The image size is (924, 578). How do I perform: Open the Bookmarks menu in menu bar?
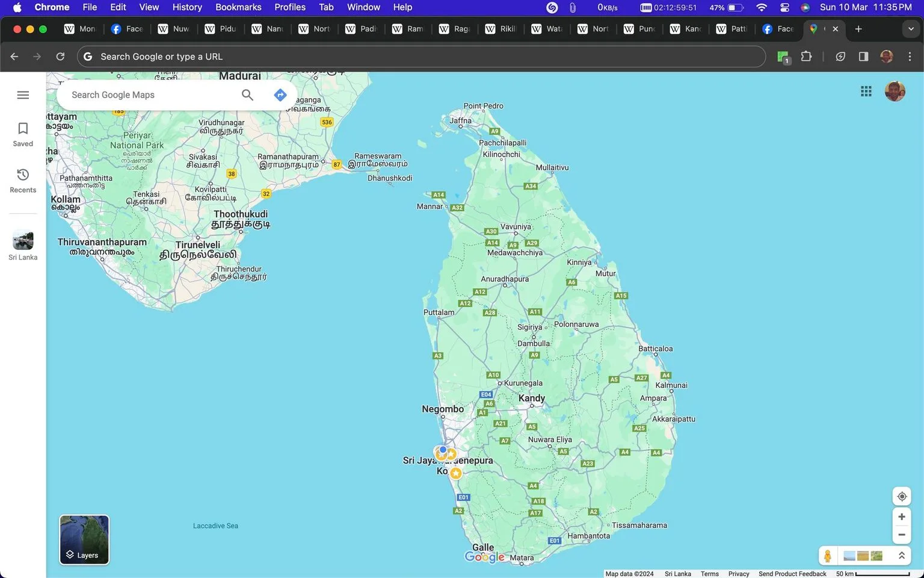click(x=238, y=7)
